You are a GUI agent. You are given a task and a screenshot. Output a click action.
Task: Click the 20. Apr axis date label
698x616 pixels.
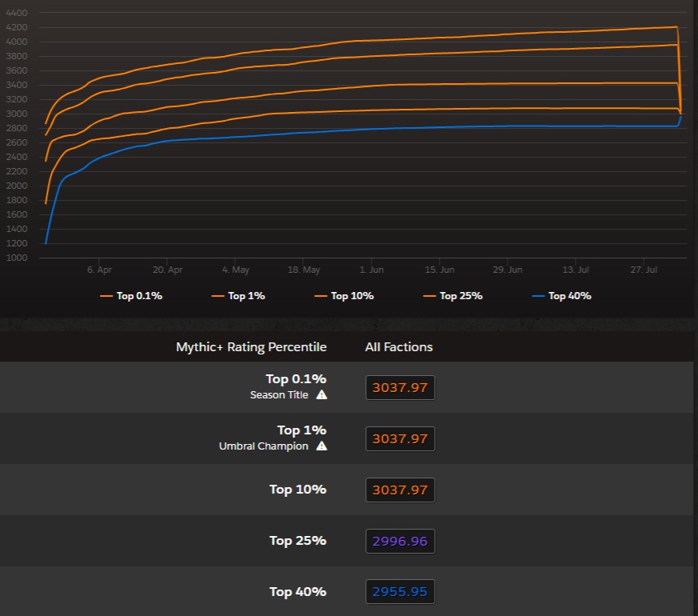167,270
